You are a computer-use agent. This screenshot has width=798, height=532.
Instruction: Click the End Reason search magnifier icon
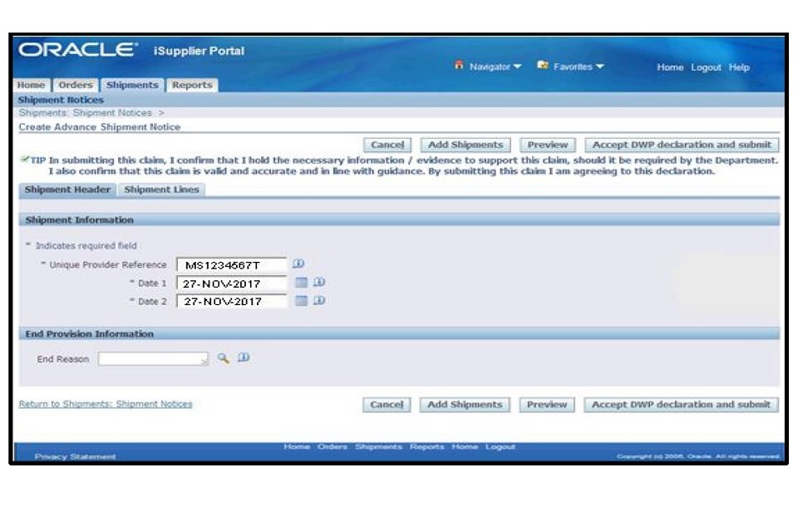tap(223, 358)
